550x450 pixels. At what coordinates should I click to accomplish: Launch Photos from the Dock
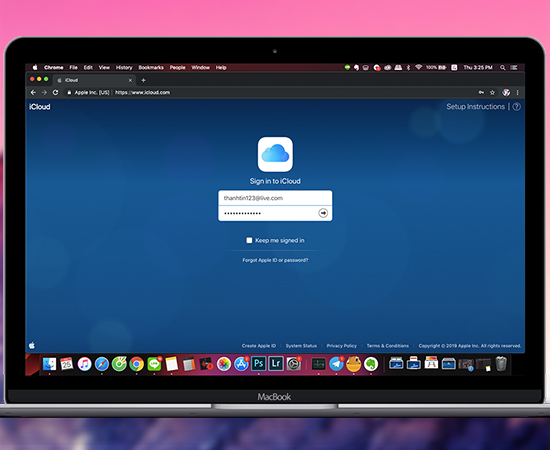tap(224, 364)
